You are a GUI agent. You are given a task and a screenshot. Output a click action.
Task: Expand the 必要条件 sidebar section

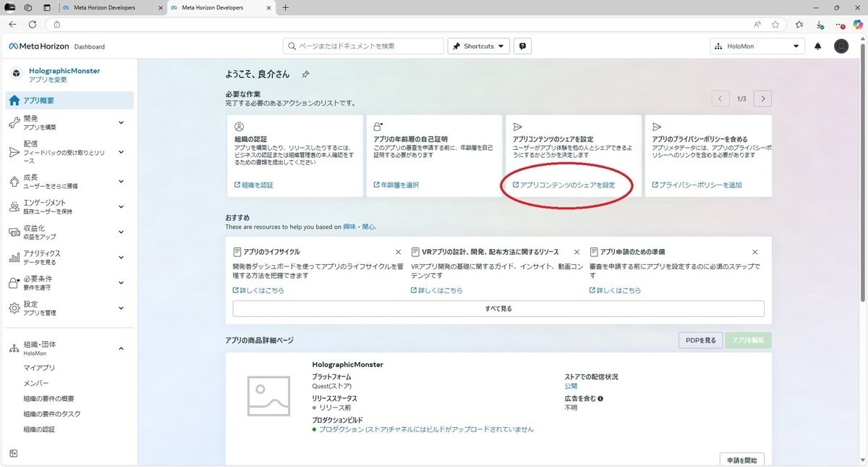click(121, 283)
